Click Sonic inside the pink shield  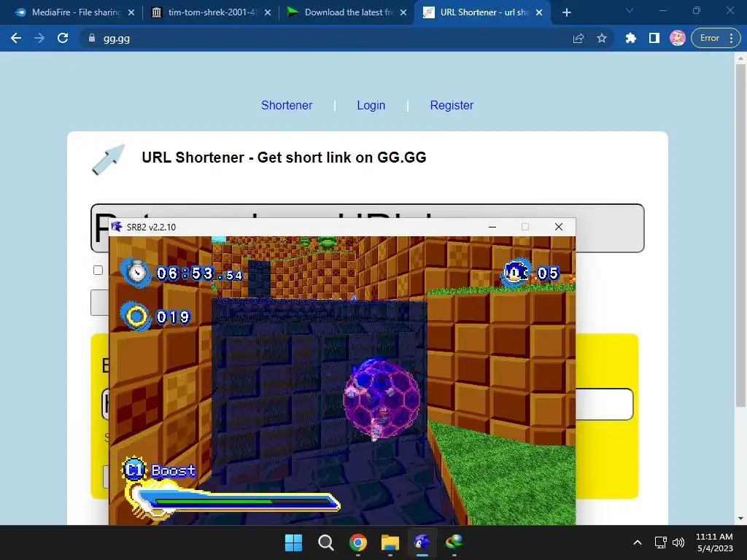coord(381,399)
